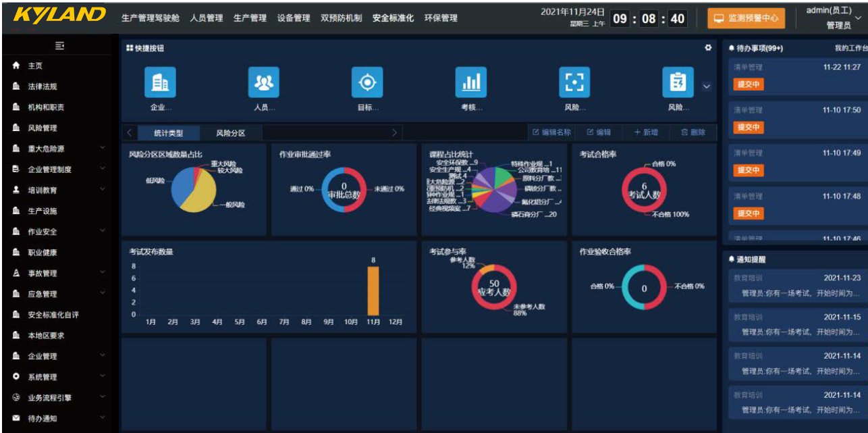Collapse the sidebar with the hamburger icon
The image size is (868, 433).
(x=59, y=45)
